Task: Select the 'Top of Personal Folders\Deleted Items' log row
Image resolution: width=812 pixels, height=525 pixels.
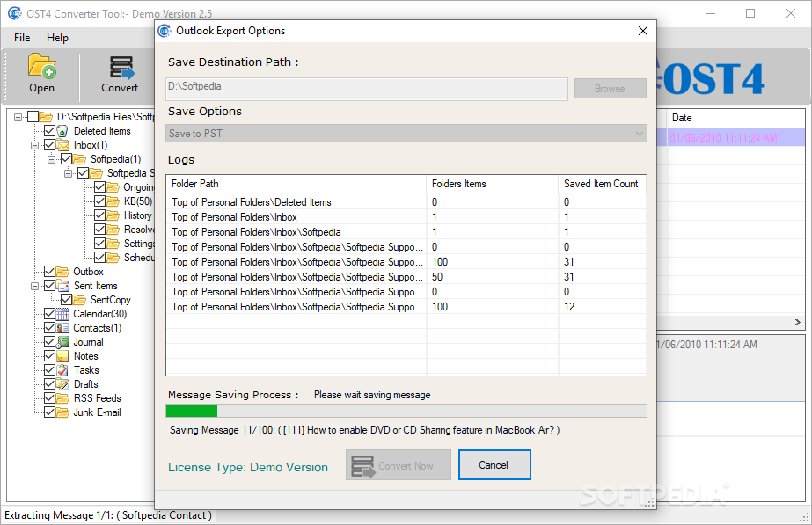Action: (x=406, y=202)
